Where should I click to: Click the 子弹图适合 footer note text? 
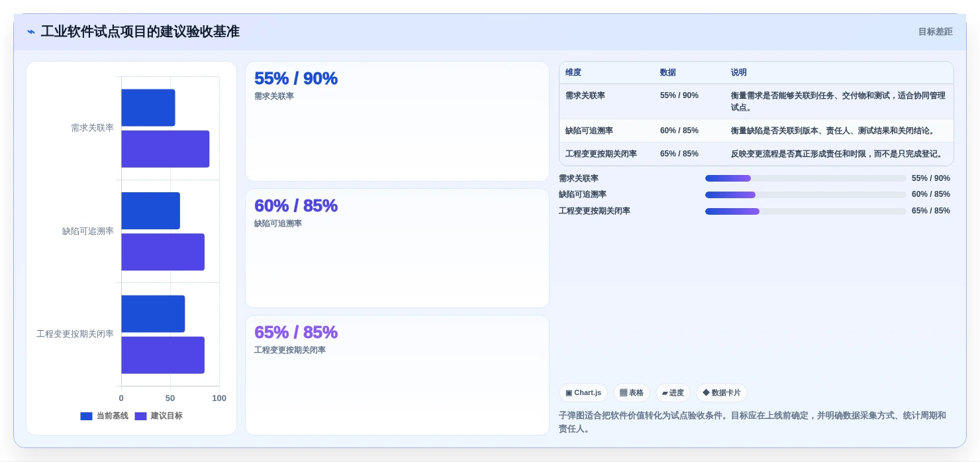[x=752, y=422]
